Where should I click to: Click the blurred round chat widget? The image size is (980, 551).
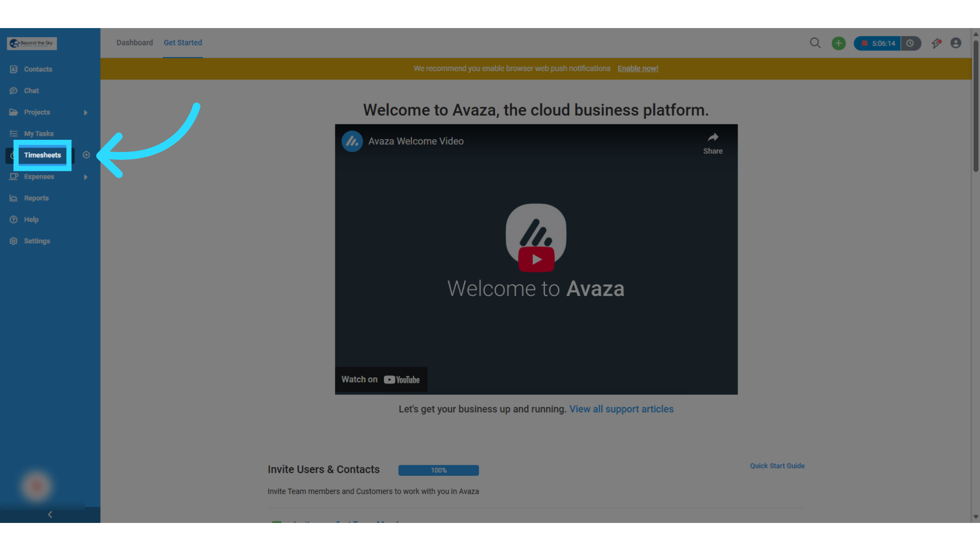[36, 486]
